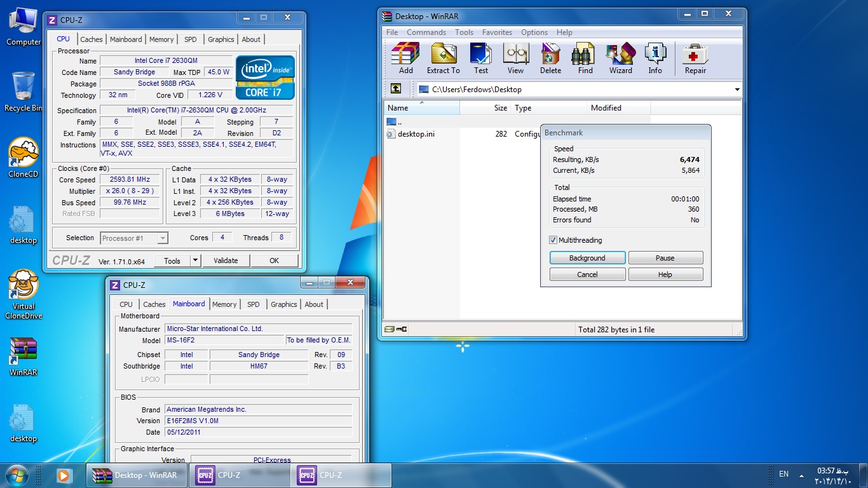The image size is (868, 488).
Task: Switch to Caches tab in top CPU-Z
Action: [x=92, y=39]
